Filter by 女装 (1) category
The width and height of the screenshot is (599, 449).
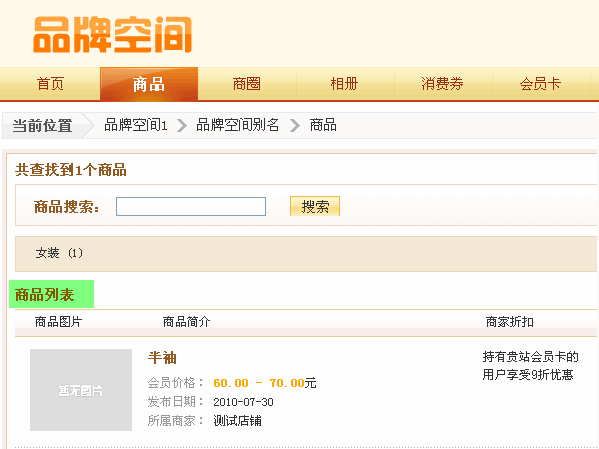tap(59, 253)
